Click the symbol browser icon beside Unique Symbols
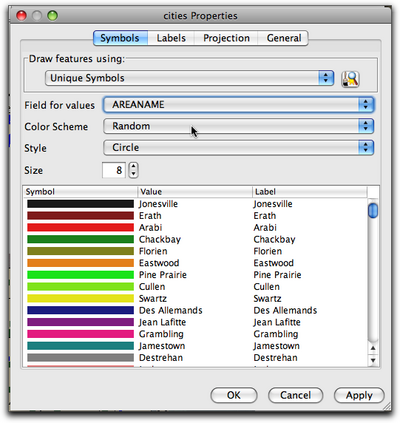Viewport: 400px width, 423px height. (350, 79)
